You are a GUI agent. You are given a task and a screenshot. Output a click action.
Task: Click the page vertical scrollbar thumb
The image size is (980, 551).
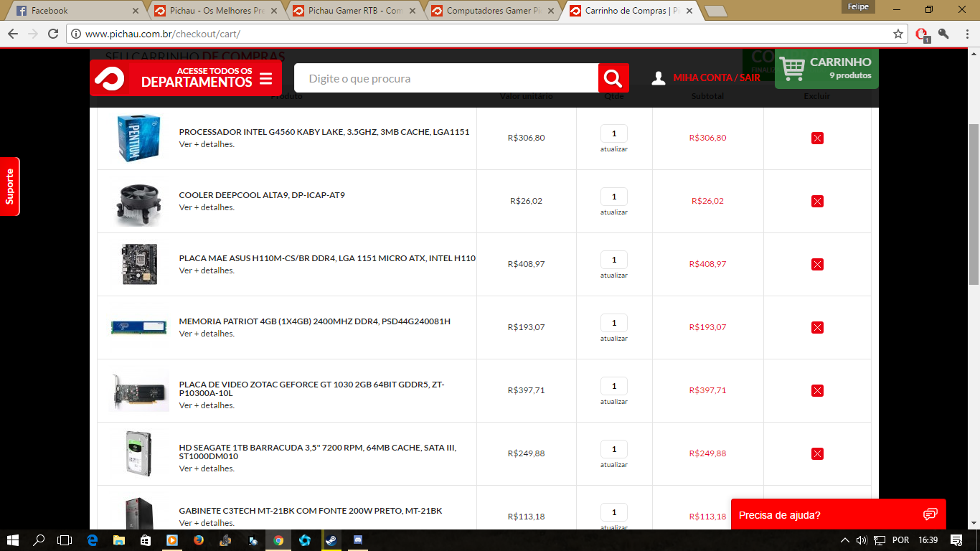[974, 204]
